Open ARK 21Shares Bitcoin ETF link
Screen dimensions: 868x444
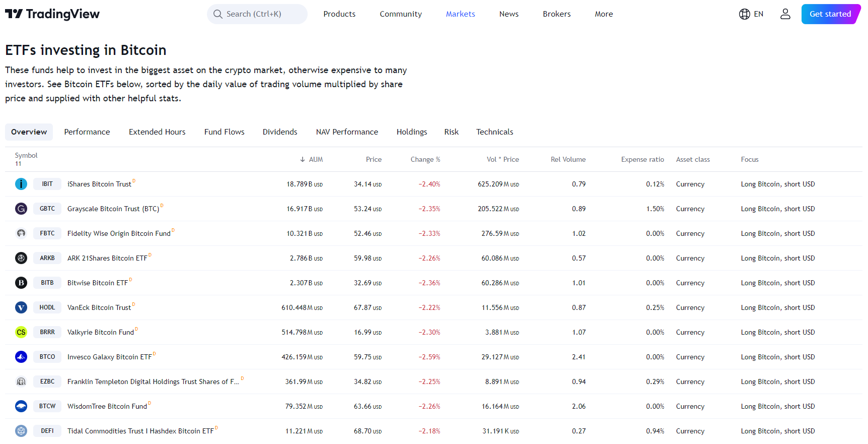107,259
